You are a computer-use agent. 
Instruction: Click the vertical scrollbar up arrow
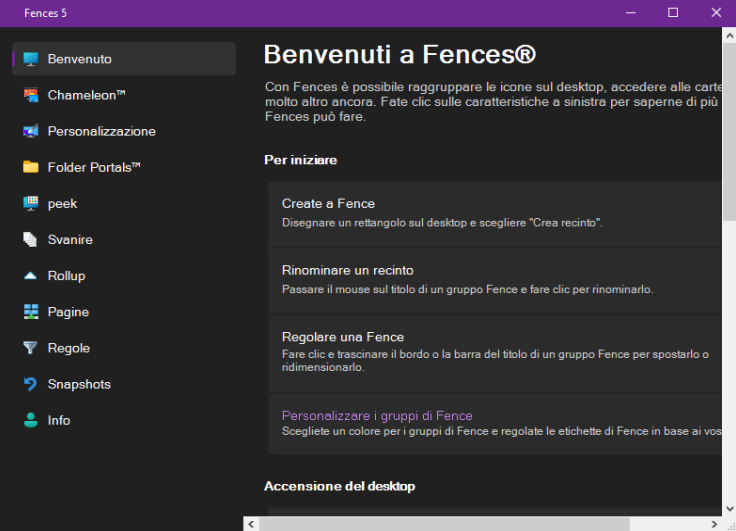pos(729,35)
